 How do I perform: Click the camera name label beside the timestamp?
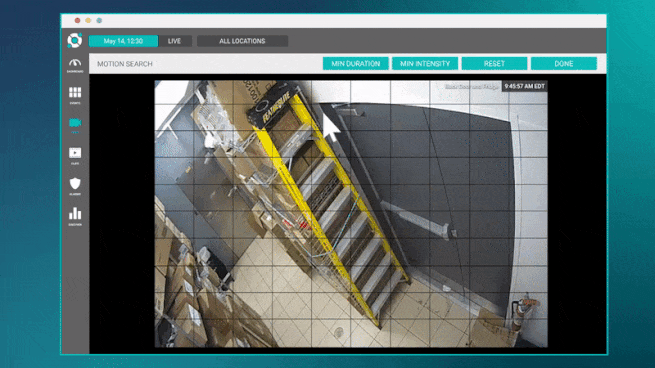[x=472, y=86]
